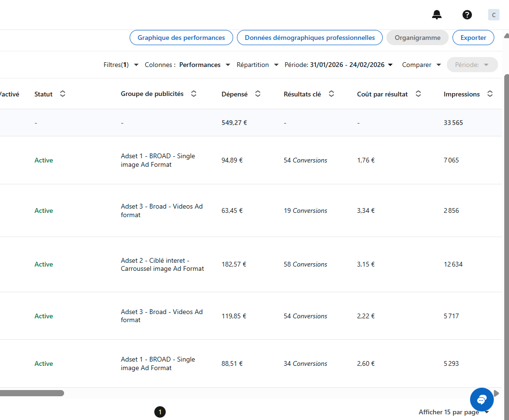
Task: Open the chat support bubble
Action: coord(481,399)
